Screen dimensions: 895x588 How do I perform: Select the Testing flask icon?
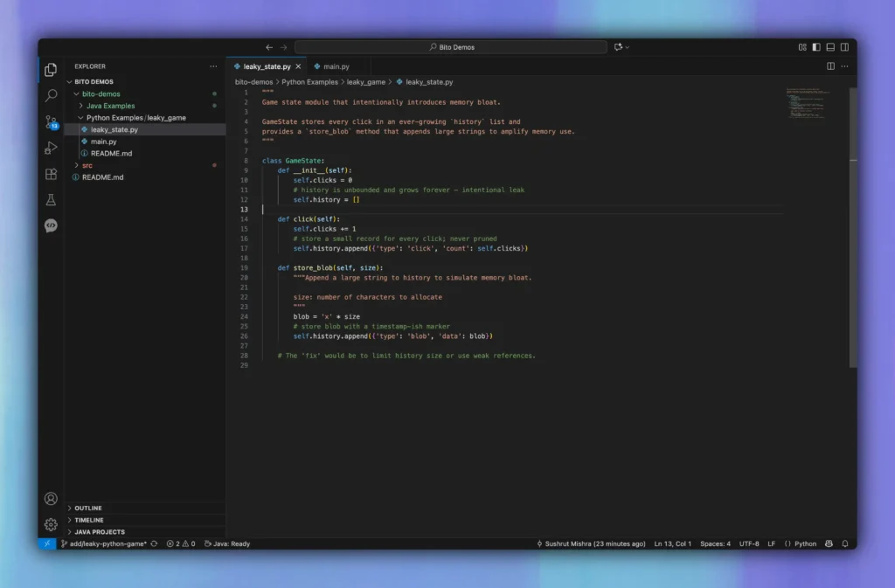[50, 199]
